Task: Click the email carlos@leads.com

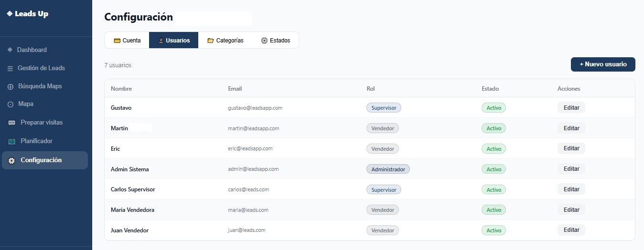Action: (249, 189)
